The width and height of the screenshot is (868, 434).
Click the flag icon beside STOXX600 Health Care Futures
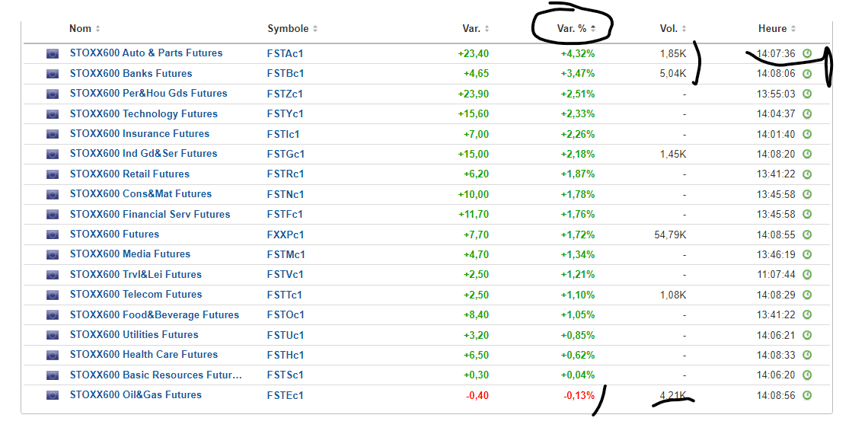point(53,355)
